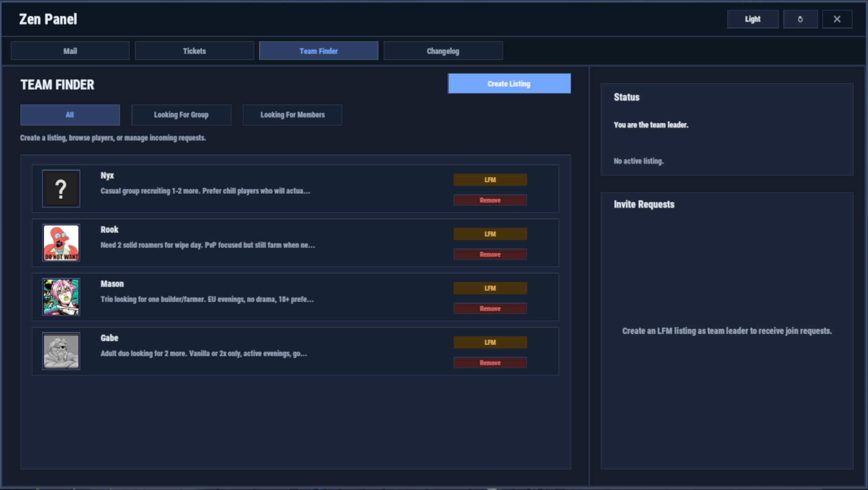Remove Mason's listing
The width and height of the screenshot is (868, 490).
pos(490,308)
